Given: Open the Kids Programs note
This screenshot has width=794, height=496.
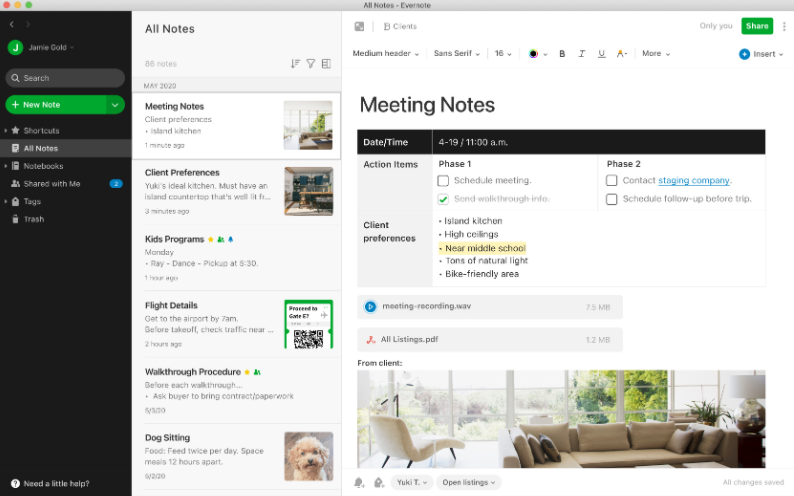Looking at the screenshot, I should [x=236, y=258].
